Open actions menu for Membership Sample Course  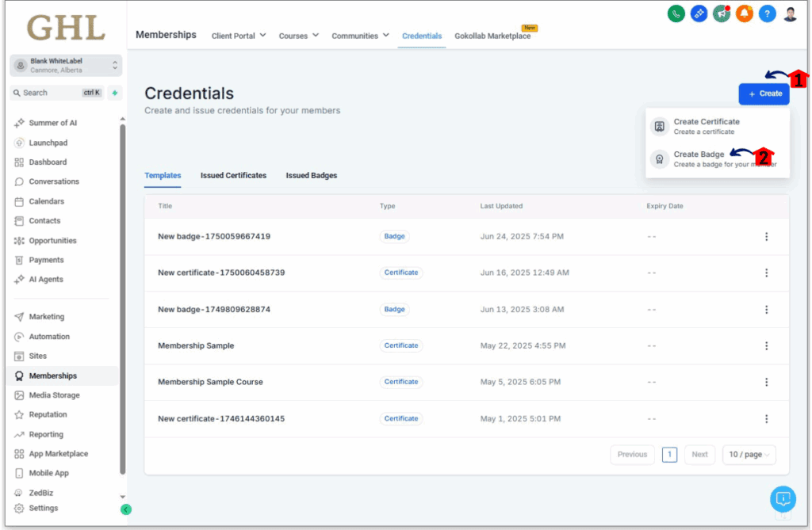click(767, 382)
